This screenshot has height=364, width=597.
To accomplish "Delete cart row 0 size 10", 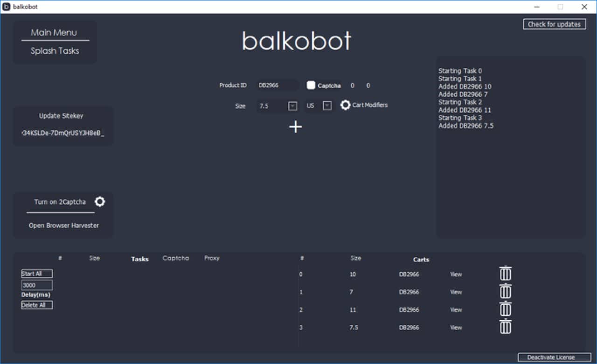I will tap(505, 274).
